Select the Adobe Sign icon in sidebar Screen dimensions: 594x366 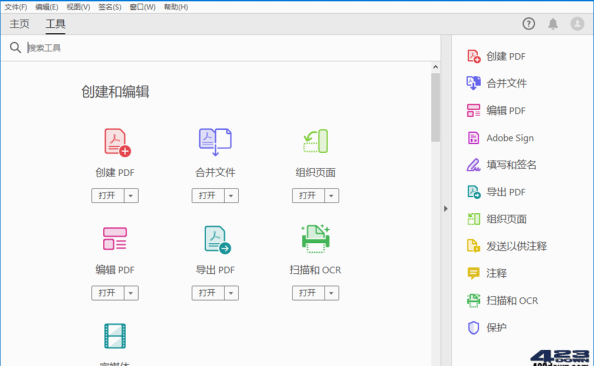474,138
